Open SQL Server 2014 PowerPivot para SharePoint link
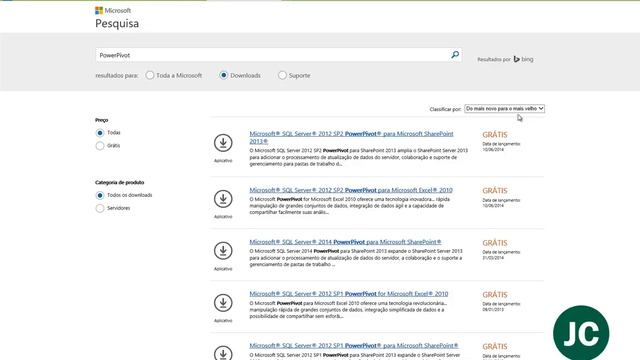Viewport: 640px width, 360px height. click(x=345, y=242)
